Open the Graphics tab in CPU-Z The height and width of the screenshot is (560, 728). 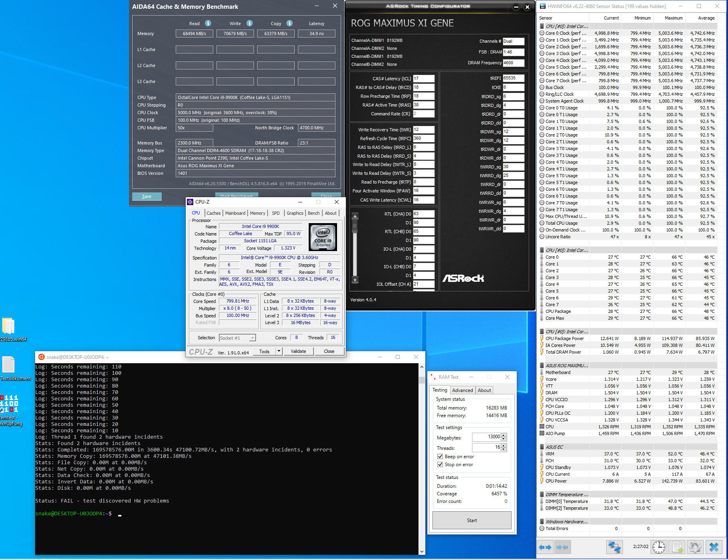click(x=295, y=213)
